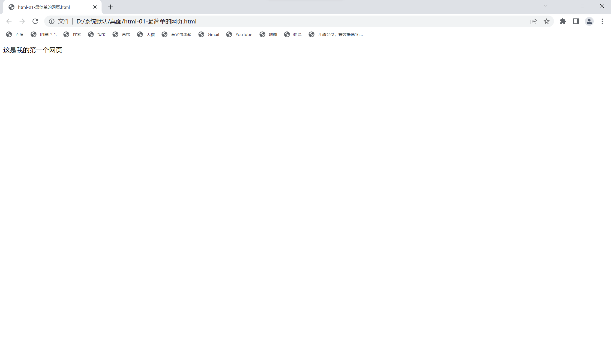Open Chrome's three-dot menu

[x=602, y=21]
